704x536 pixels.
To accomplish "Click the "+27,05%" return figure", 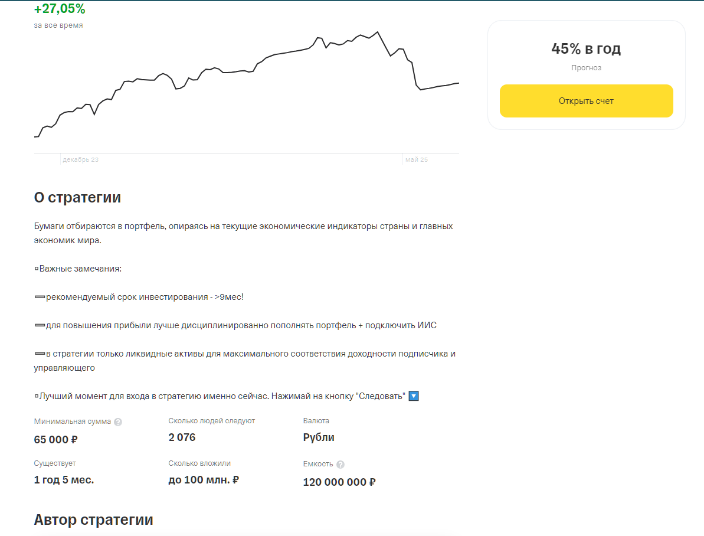I will coord(60,9).
